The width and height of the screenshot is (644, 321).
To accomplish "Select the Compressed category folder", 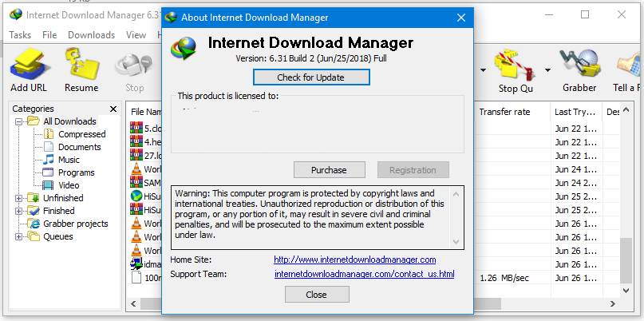I will [x=49, y=134].
